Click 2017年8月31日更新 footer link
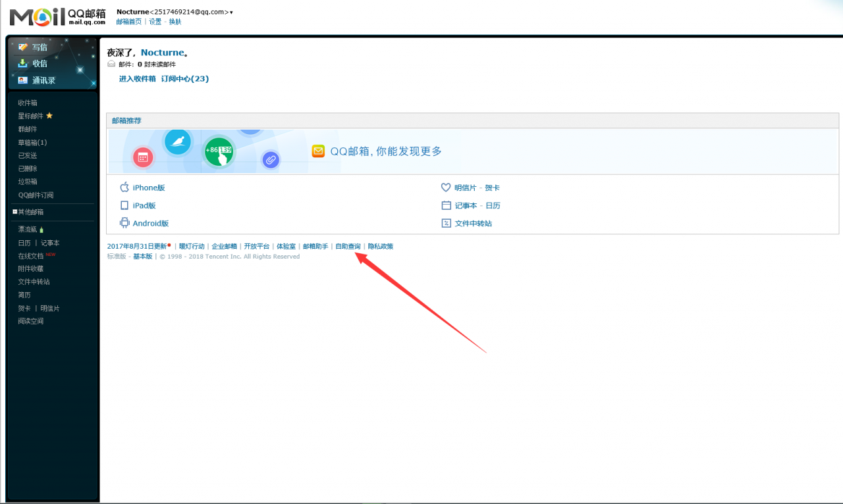Viewport: 843px width, 504px height. pyautogui.click(x=137, y=246)
